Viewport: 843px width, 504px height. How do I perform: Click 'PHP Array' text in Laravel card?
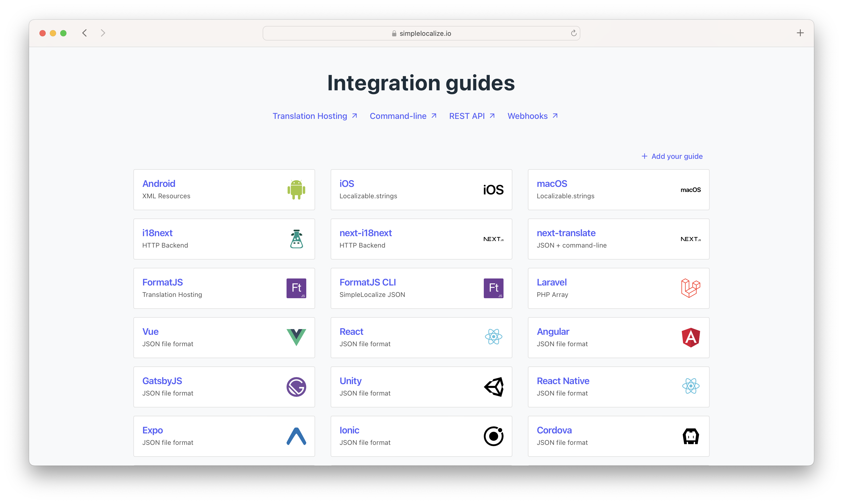pos(552,295)
